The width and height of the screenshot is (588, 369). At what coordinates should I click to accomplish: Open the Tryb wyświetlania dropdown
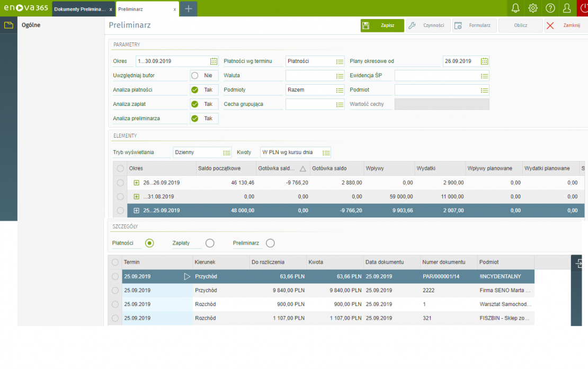coord(227,152)
